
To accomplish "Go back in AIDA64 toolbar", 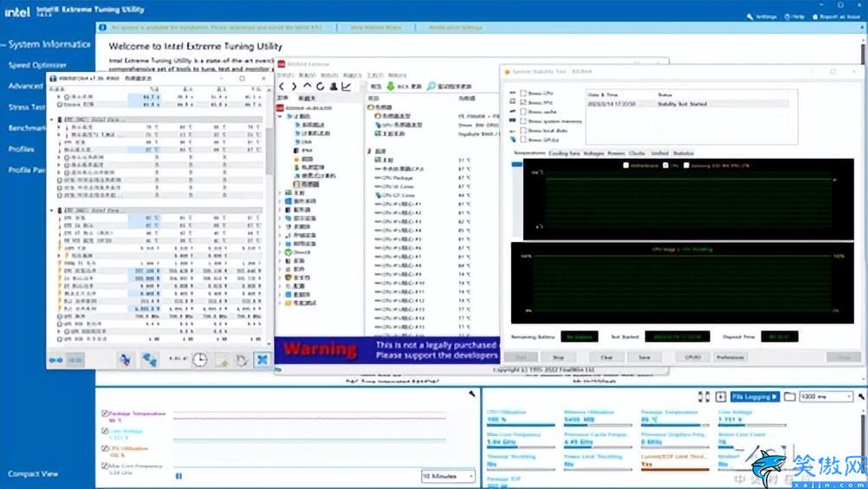I will pyautogui.click(x=282, y=87).
